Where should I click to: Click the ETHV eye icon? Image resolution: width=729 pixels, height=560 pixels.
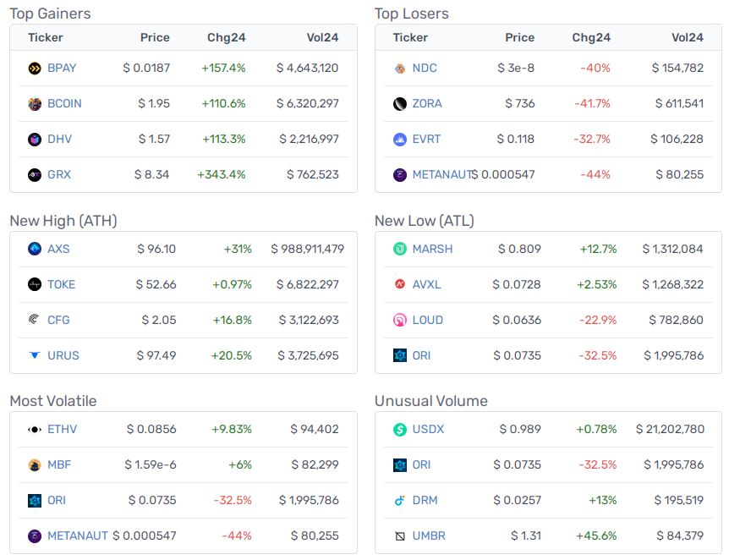(35, 429)
